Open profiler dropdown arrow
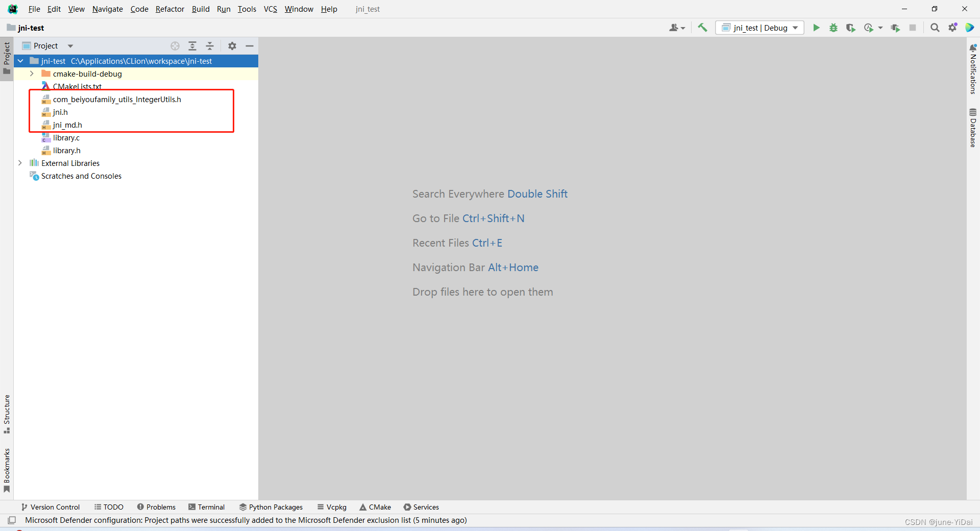Screen dimensions: 980x531 pos(880,28)
